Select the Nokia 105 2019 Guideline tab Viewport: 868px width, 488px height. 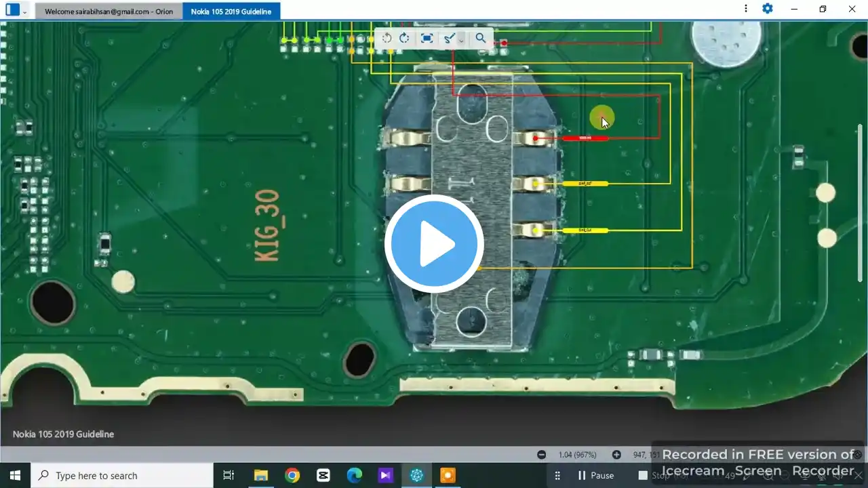(231, 12)
